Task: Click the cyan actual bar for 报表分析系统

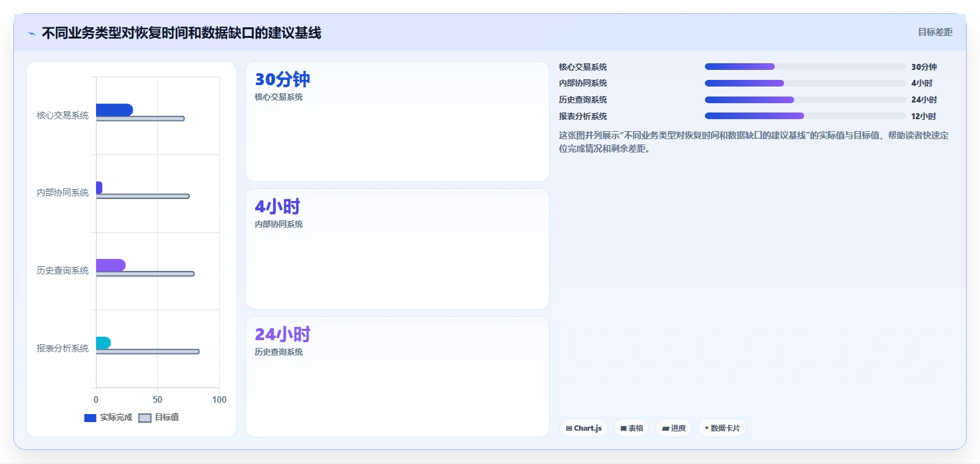Action: click(103, 343)
